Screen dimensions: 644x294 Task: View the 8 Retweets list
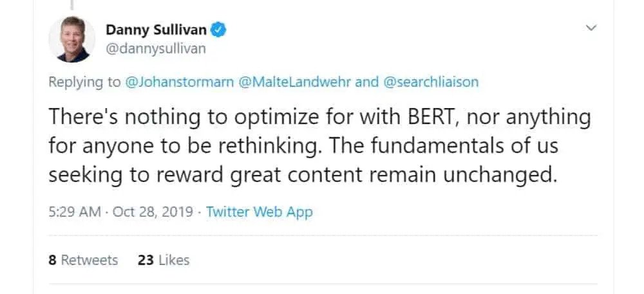84,260
